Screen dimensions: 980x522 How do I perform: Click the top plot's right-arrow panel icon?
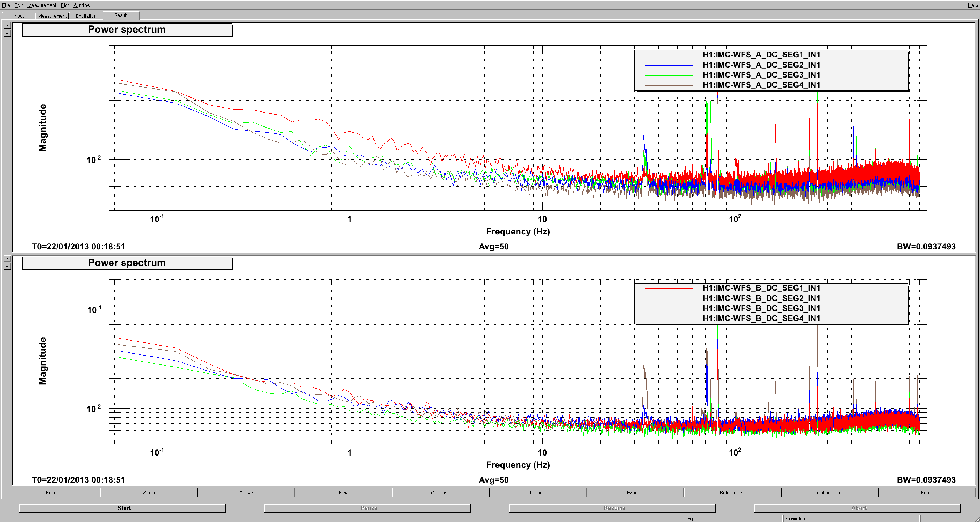pyautogui.click(x=7, y=25)
